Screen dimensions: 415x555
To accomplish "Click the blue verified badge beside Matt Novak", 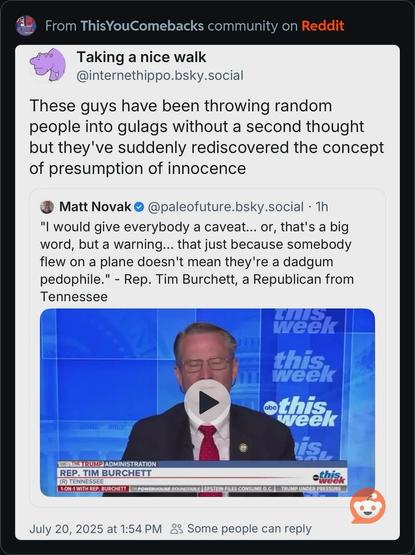I will pos(139,207).
